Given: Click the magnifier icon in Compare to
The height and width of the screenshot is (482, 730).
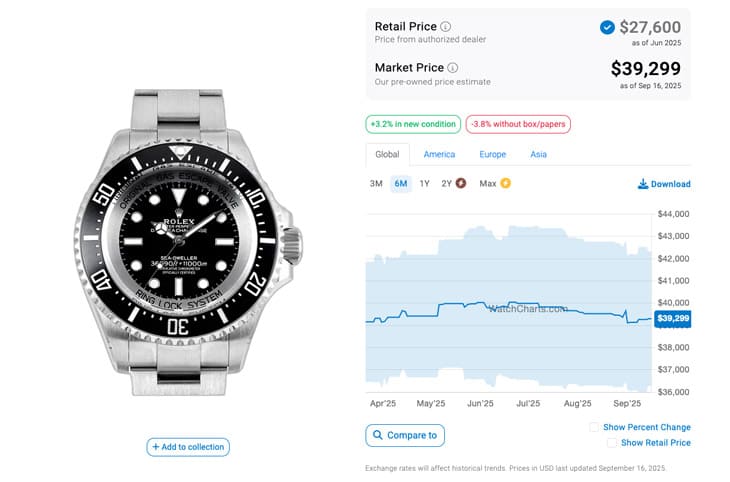Looking at the screenshot, I should (x=377, y=435).
